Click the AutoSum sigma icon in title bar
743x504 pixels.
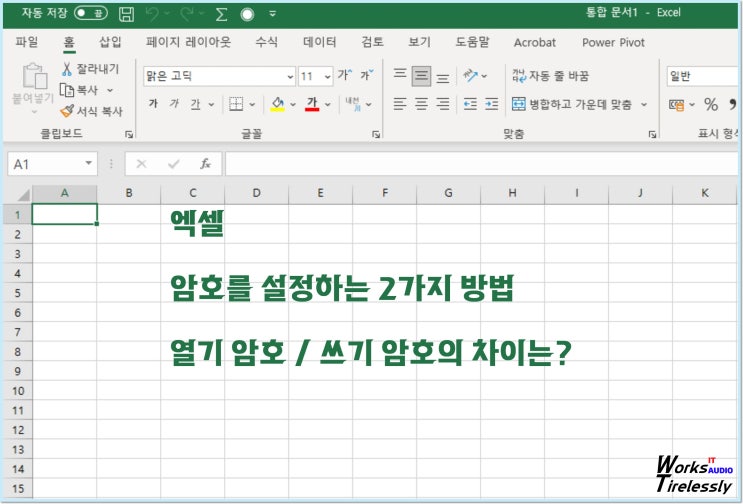[x=221, y=14]
